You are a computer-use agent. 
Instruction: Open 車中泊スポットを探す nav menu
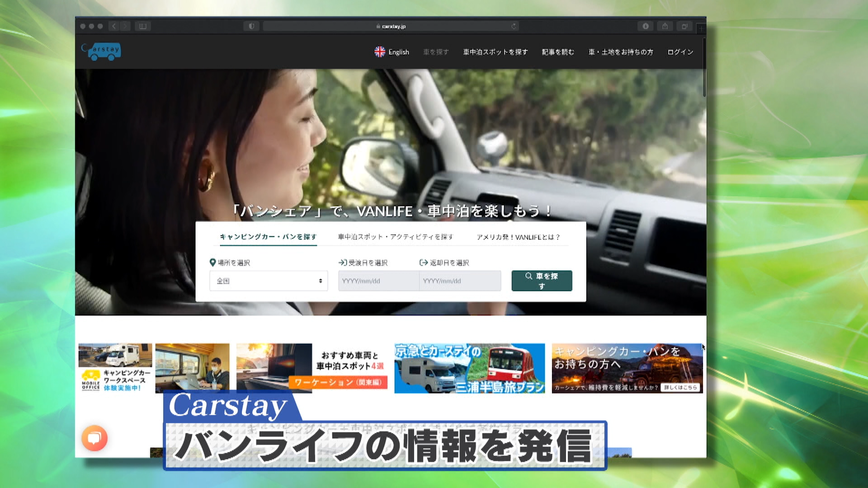495,52
